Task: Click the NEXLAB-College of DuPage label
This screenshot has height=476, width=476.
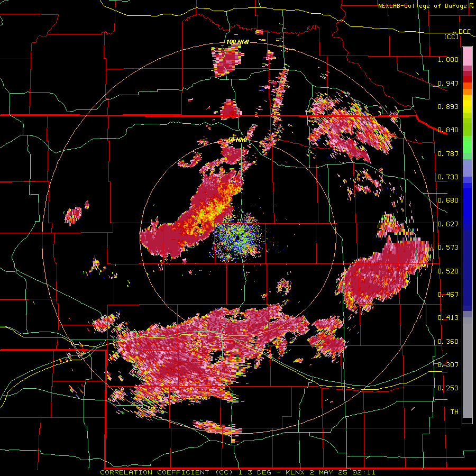Action: click(x=422, y=6)
